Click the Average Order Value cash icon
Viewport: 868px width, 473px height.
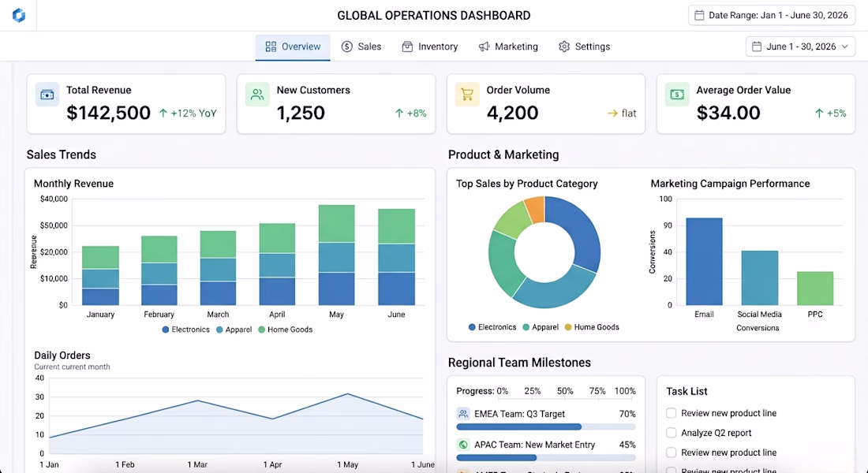click(x=677, y=95)
